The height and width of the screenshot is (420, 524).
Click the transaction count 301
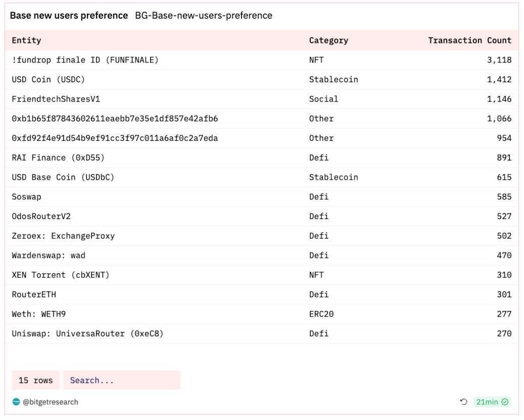[504, 294]
